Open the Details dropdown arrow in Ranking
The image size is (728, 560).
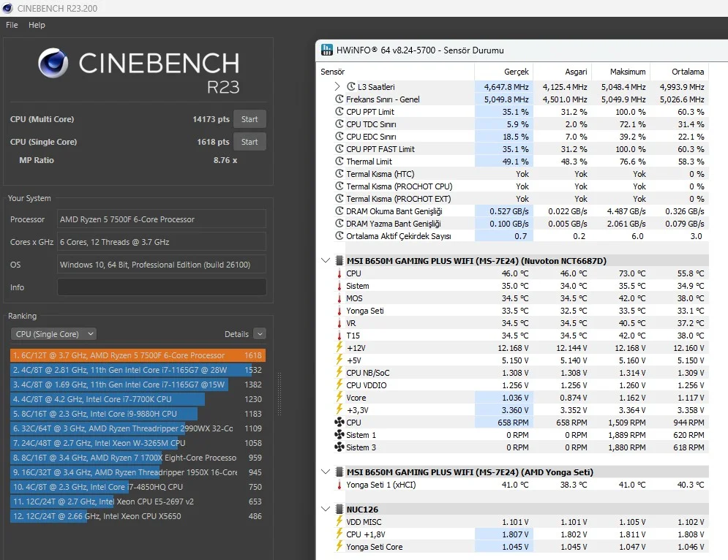[260, 334]
